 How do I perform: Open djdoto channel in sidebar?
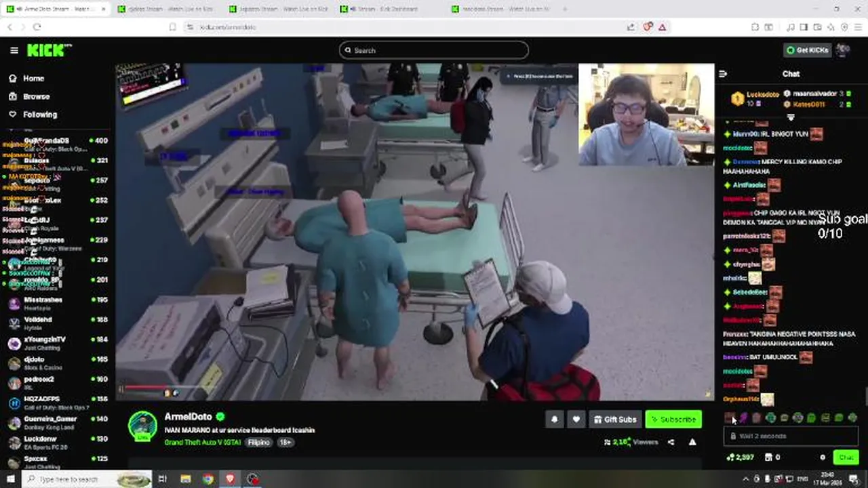click(57, 363)
